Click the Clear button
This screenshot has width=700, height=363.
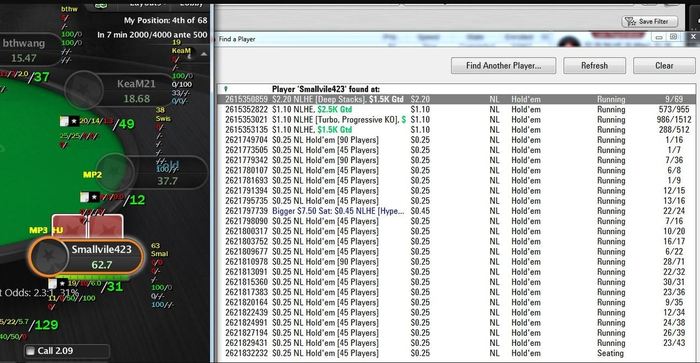(x=664, y=66)
